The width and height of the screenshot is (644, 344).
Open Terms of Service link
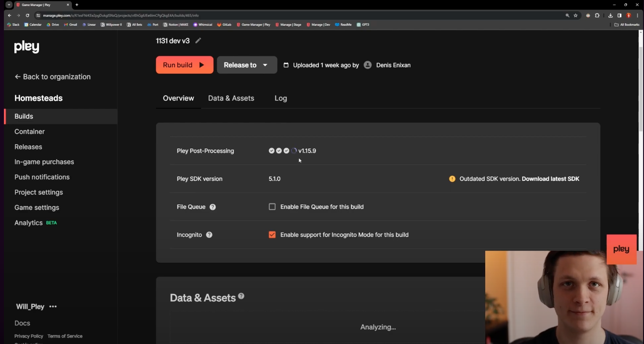coord(65,336)
